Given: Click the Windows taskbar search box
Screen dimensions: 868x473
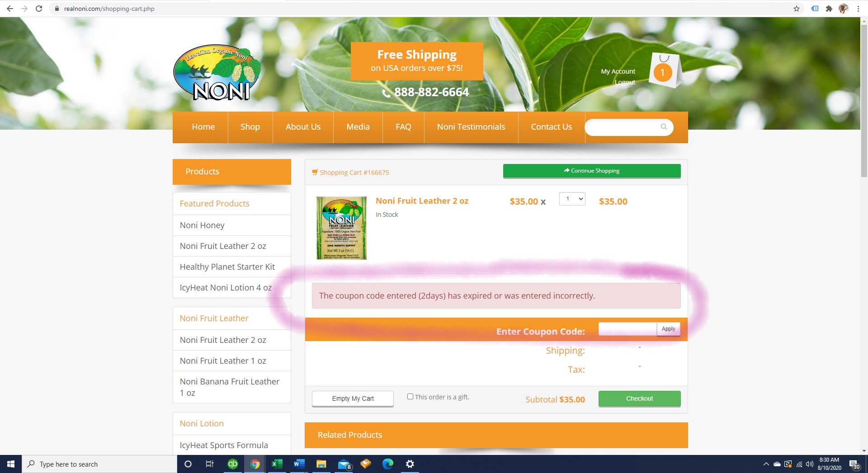Looking at the screenshot, I should click(x=99, y=464).
